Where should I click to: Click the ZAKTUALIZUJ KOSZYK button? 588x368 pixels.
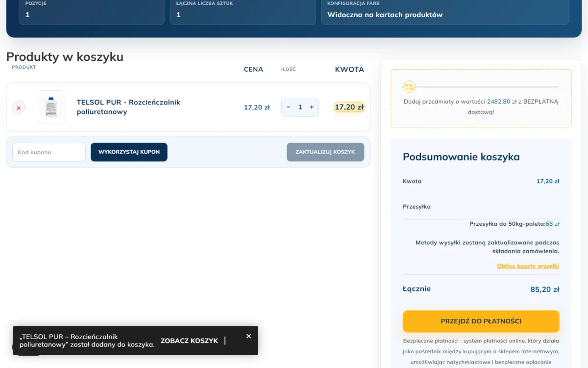pos(325,152)
